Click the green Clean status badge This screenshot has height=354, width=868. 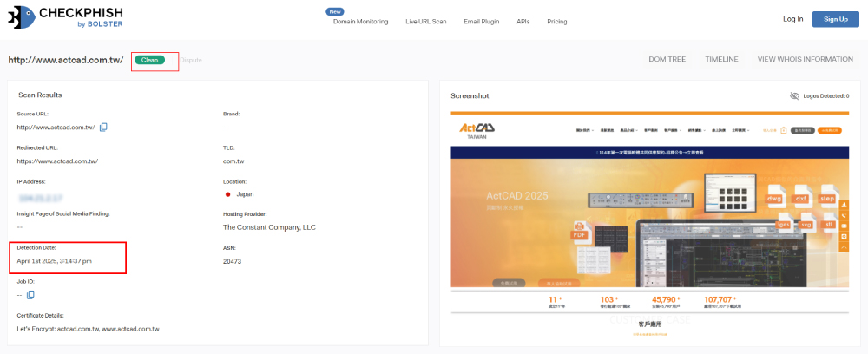tap(149, 60)
